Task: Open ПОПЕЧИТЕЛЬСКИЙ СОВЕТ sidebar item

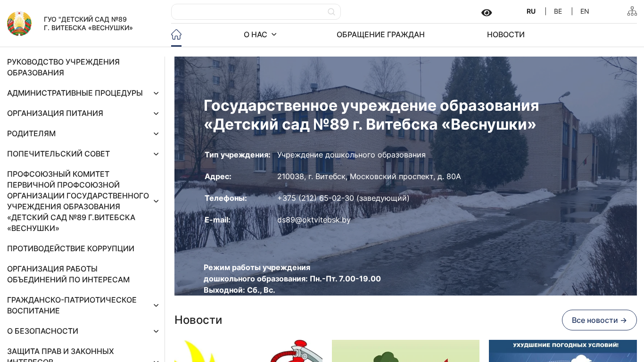Action: [58, 154]
